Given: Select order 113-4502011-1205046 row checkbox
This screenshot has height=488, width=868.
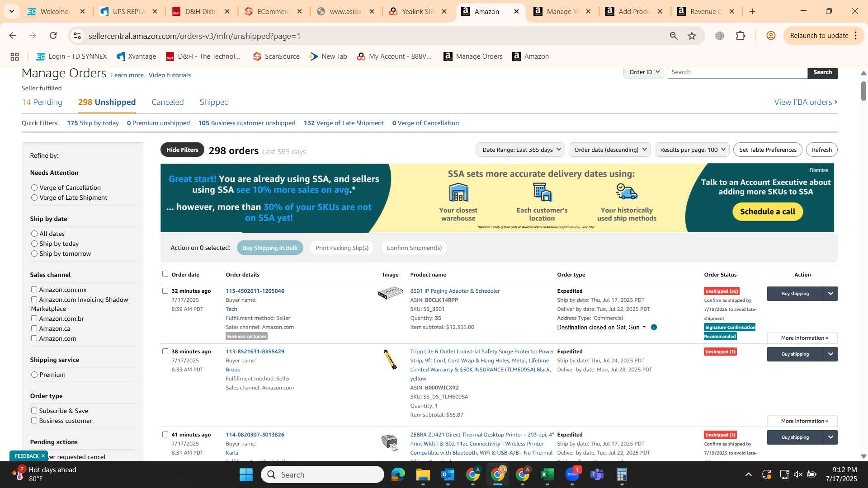Looking at the screenshot, I should click(165, 291).
